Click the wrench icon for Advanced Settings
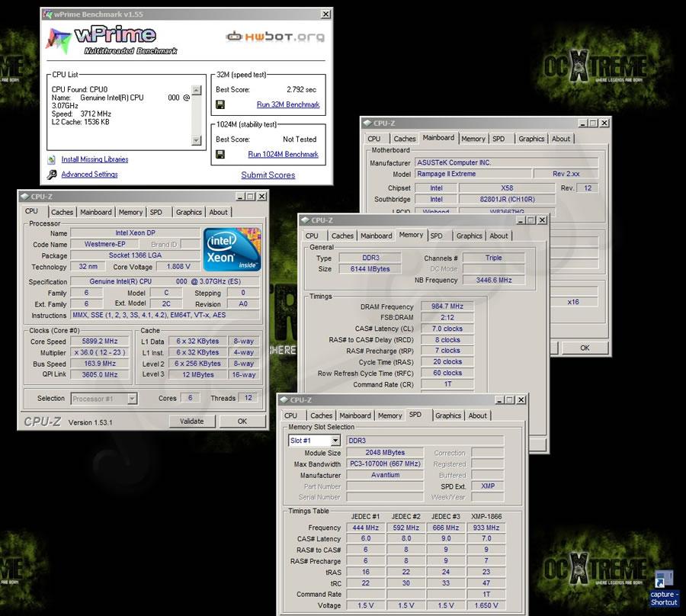The width and height of the screenshot is (686, 616). pos(52,175)
